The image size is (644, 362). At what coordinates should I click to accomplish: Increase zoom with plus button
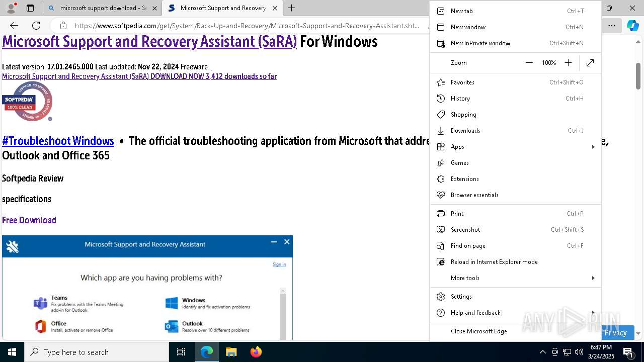coord(568,63)
